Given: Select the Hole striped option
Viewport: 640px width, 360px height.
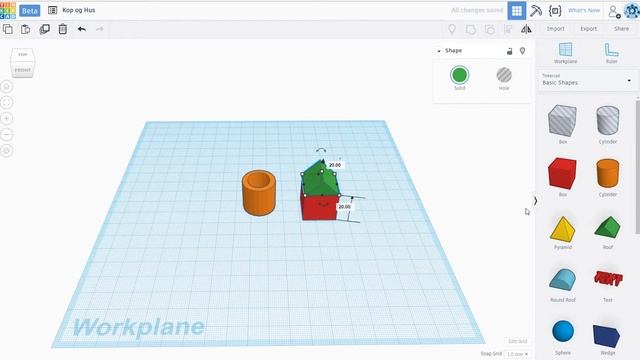Looking at the screenshot, I should (504, 76).
